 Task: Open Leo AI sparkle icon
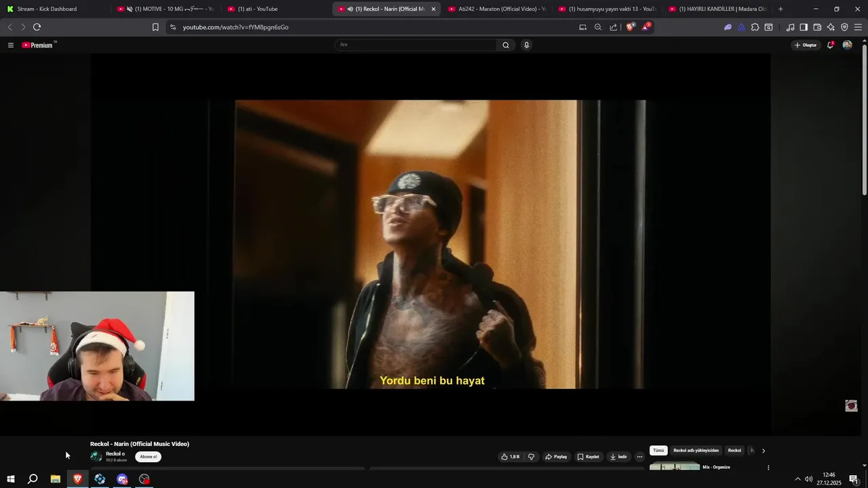(831, 27)
